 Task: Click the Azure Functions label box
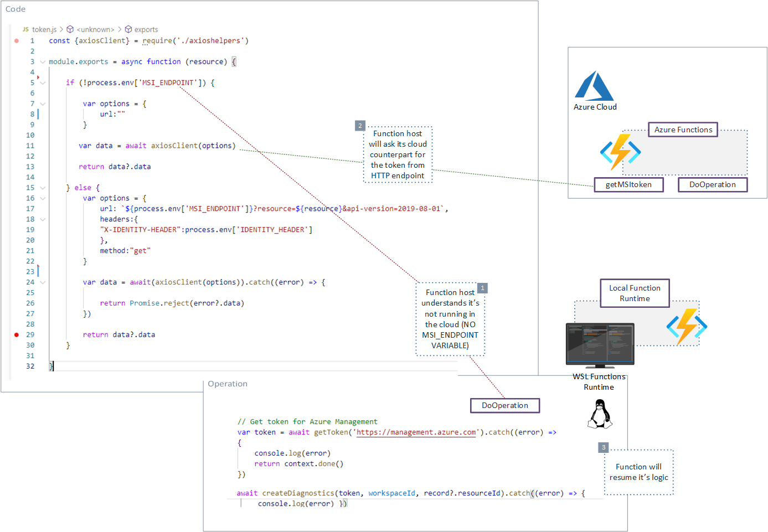point(683,130)
